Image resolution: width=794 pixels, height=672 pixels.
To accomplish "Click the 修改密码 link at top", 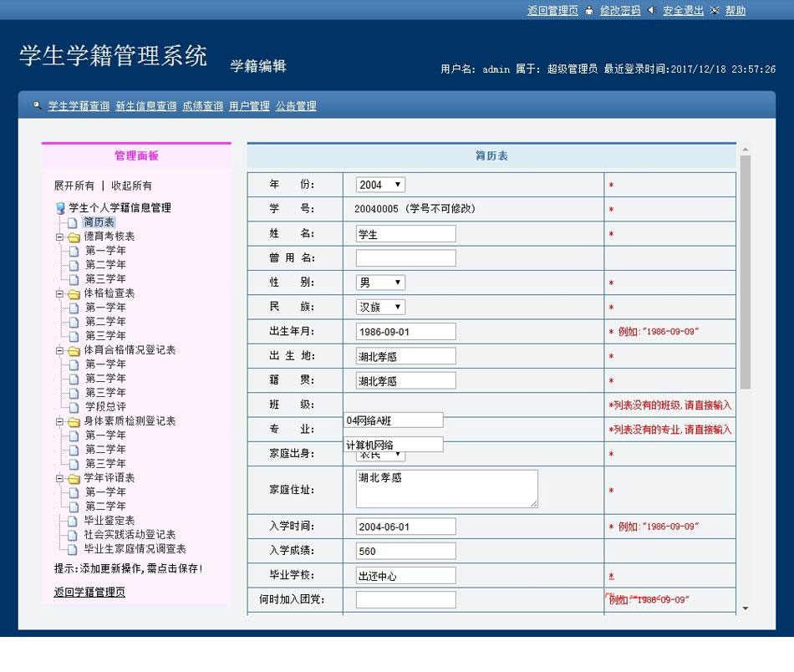I will pyautogui.click(x=619, y=11).
